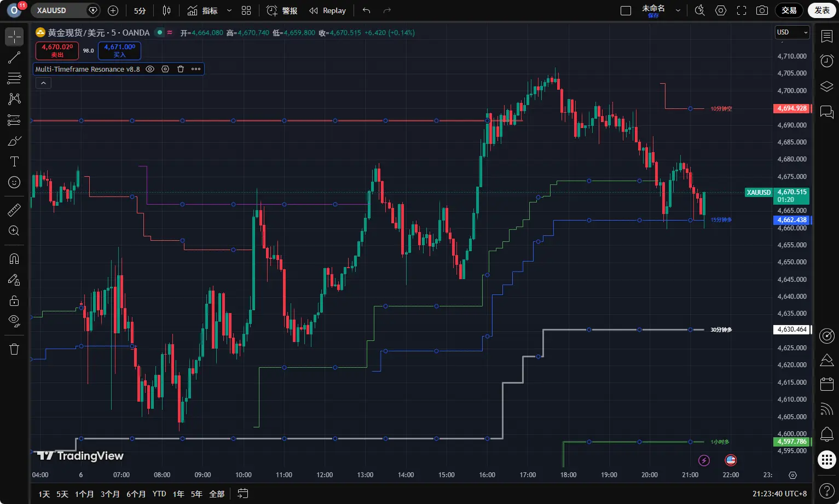The image size is (839, 504).
Task: Select the ruler measure tool
Action: point(14,210)
